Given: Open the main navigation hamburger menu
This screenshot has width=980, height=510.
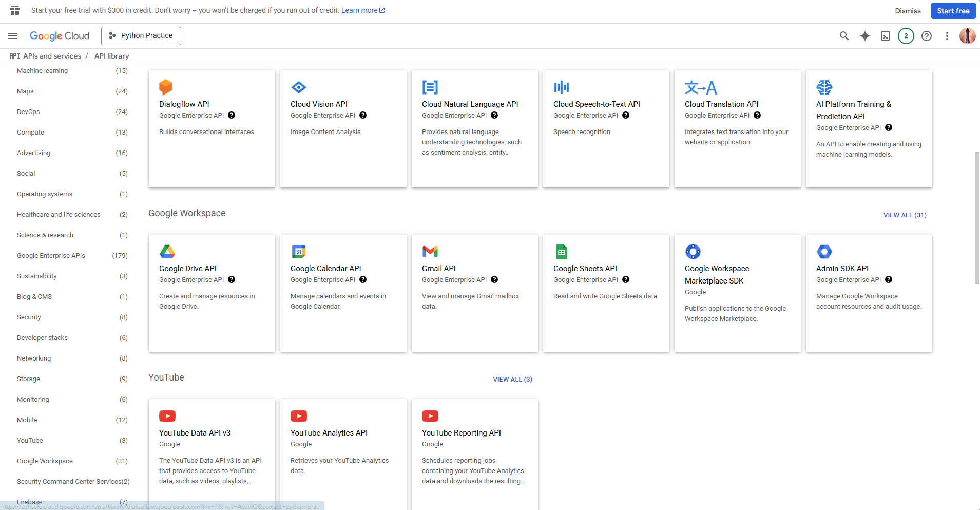Looking at the screenshot, I should 13,36.
